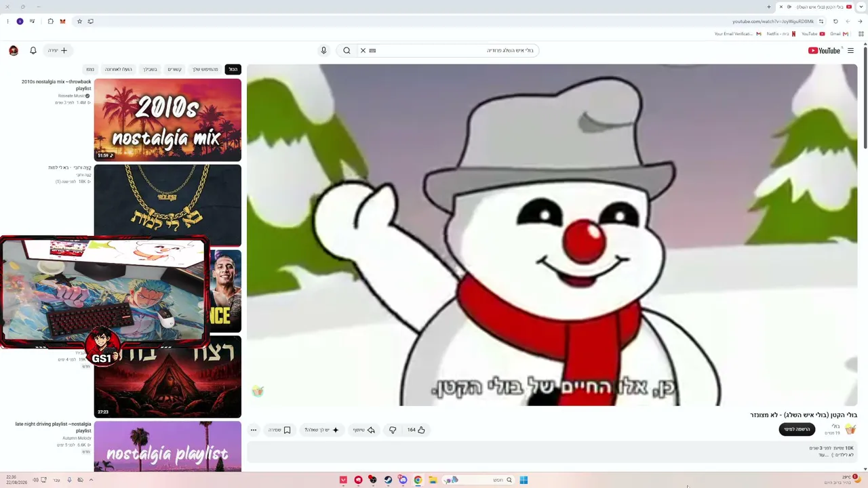
Task: Save the video (שמירה) to a playlist
Action: click(279, 430)
